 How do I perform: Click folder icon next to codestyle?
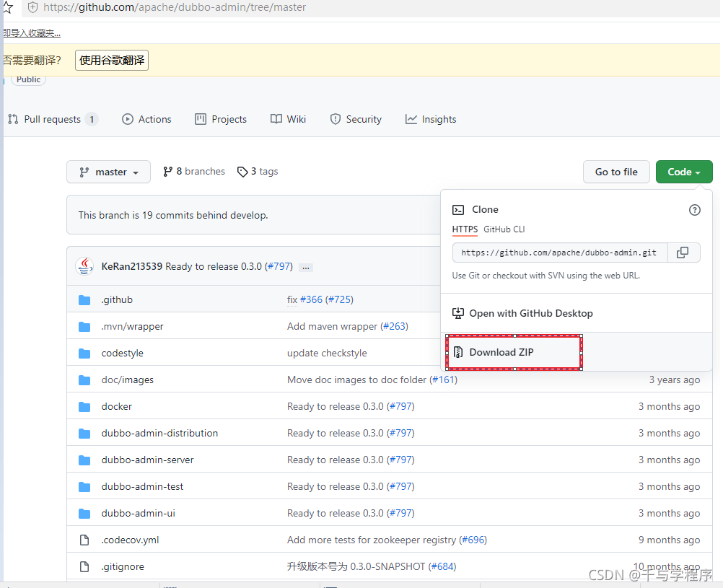(x=84, y=354)
